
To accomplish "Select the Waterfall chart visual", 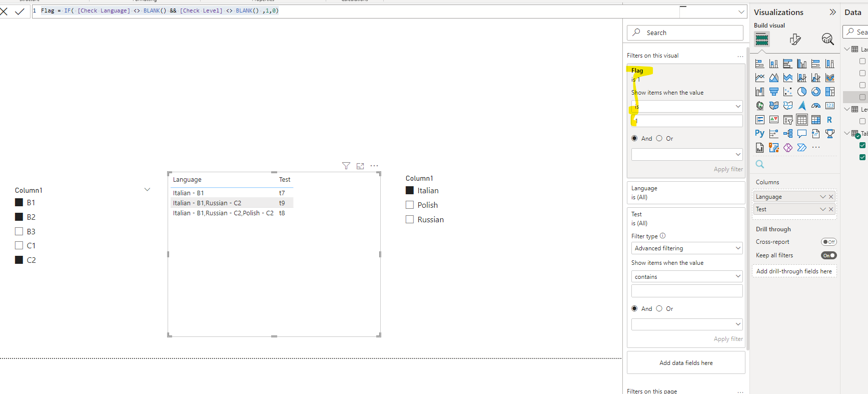I will [760, 92].
